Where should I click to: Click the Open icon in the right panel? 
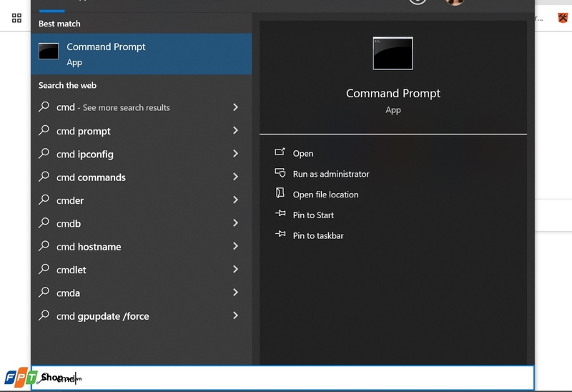click(280, 153)
